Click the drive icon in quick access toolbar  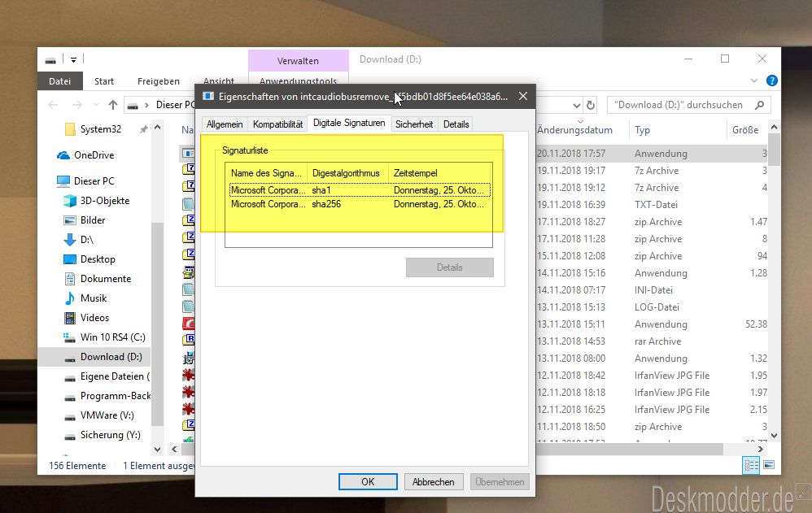point(50,60)
